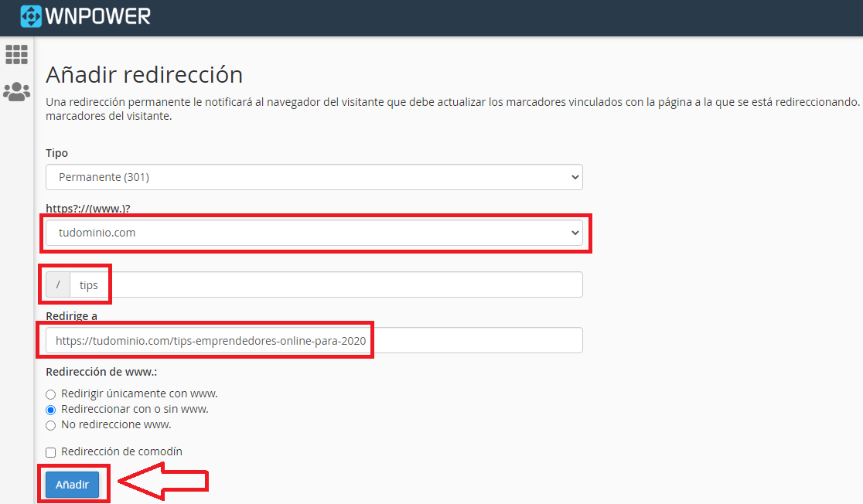Expand the chevron on the Tipo selector
The width and height of the screenshot is (863, 504).
coord(572,176)
